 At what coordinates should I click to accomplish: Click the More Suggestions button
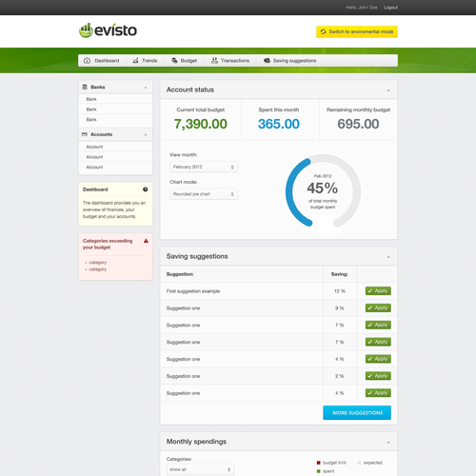(357, 412)
